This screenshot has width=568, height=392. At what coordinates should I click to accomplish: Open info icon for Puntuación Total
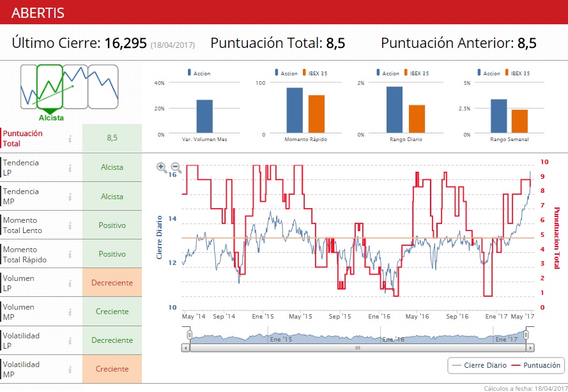point(70,139)
